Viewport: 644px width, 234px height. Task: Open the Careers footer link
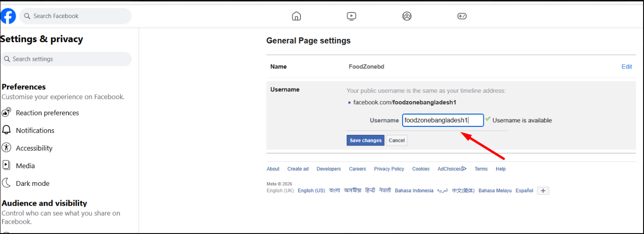[x=357, y=169]
